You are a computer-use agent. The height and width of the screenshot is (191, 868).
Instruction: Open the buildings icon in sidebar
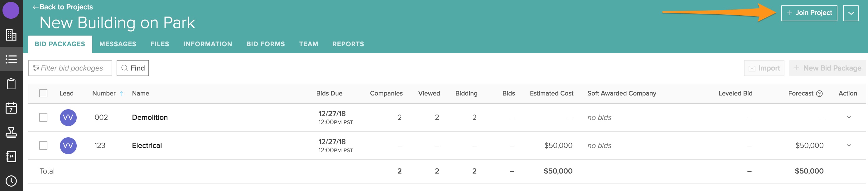11,35
